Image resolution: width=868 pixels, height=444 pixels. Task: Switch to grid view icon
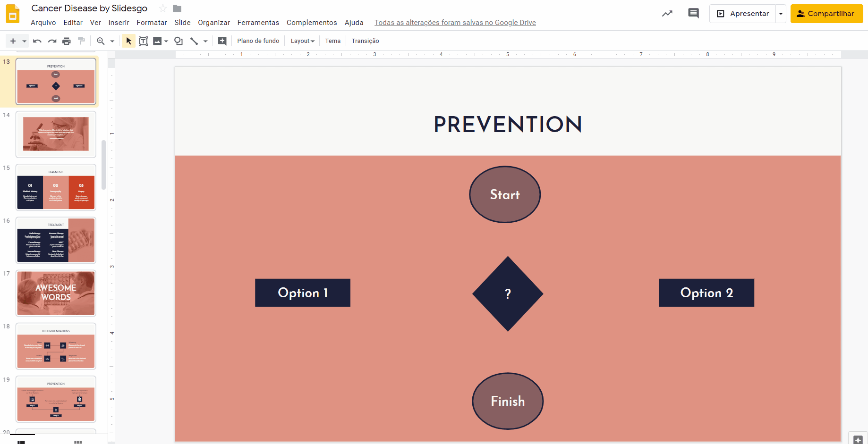[78, 442]
